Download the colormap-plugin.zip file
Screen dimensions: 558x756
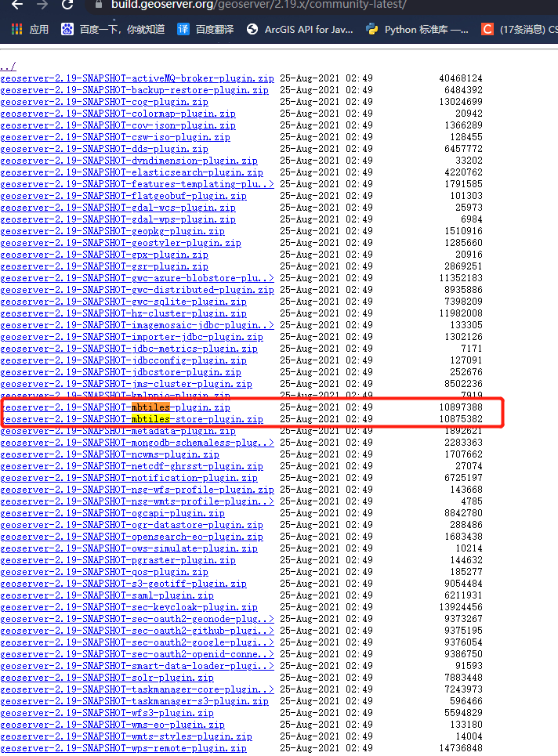[x=118, y=114]
